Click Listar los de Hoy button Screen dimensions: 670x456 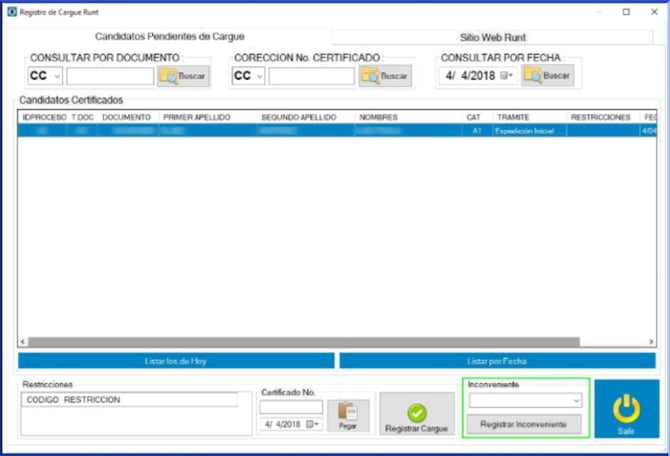click(x=176, y=360)
